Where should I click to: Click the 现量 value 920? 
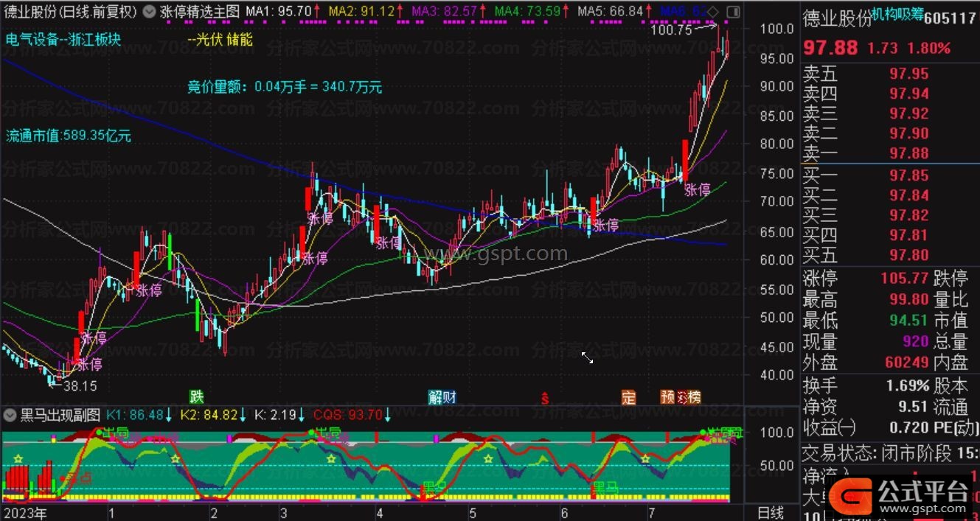click(x=915, y=342)
